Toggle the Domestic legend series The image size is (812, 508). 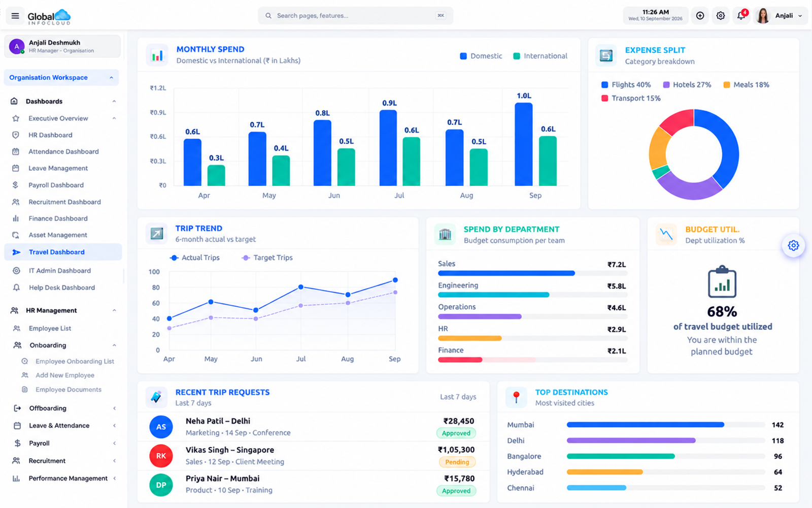[x=481, y=56]
